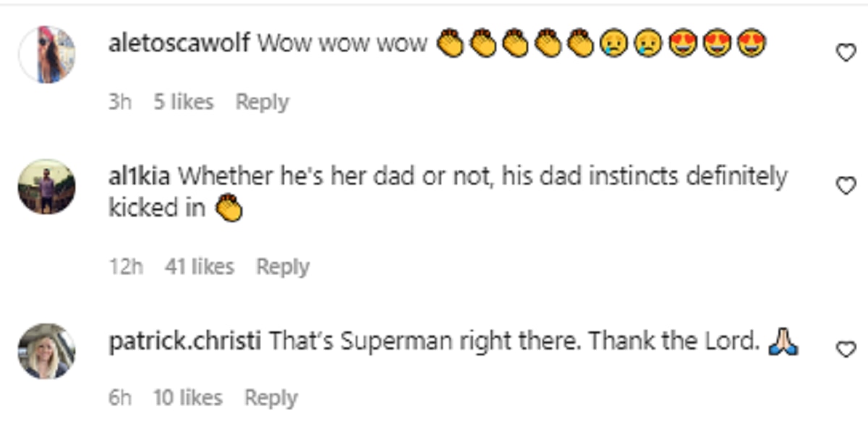Click the 12h timestamp
Screen dimensions: 868x421
tap(125, 267)
